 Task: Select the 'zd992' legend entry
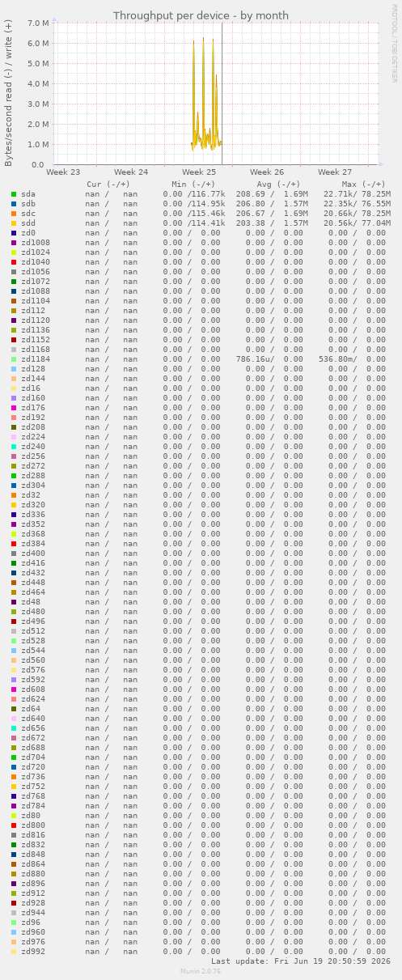pyautogui.click(x=33, y=952)
